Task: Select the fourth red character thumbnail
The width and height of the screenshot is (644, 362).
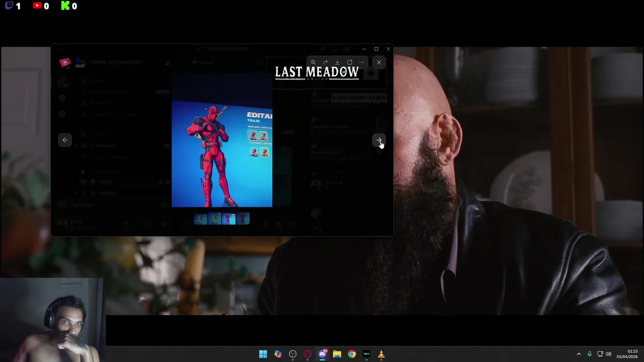Action: coord(243,219)
